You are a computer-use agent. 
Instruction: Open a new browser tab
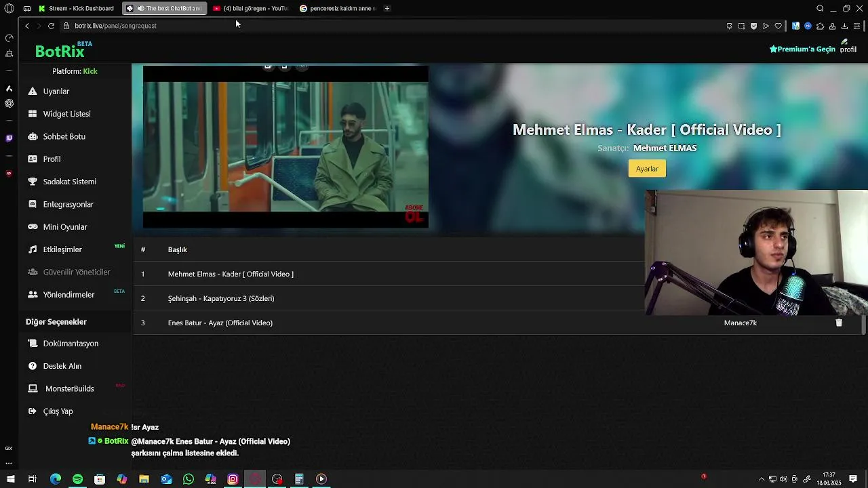pyautogui.click(x=387, y=8)
